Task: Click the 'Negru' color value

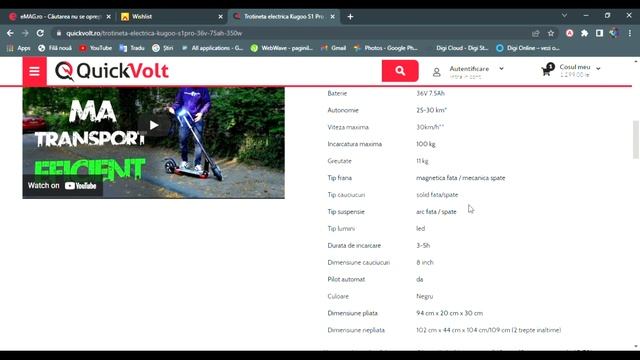Action: pyautogui.click(x=424, y=296)
